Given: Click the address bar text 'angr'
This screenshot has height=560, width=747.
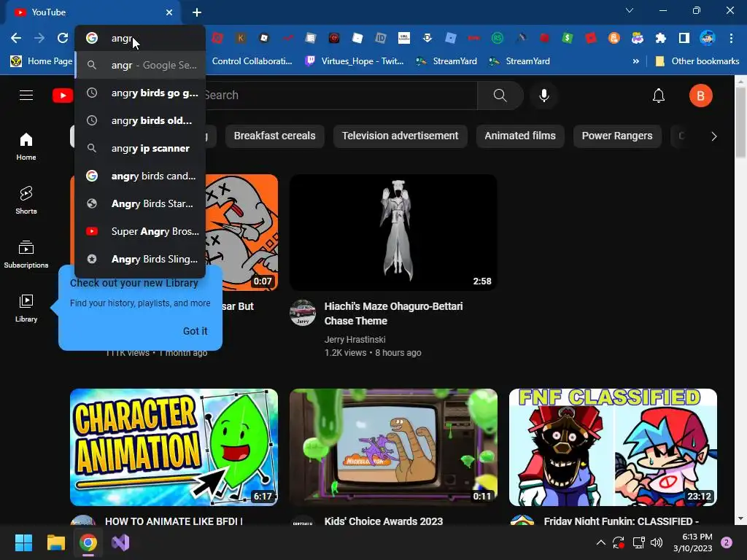Looking at the screenshot, I should (x=122, y=38).
